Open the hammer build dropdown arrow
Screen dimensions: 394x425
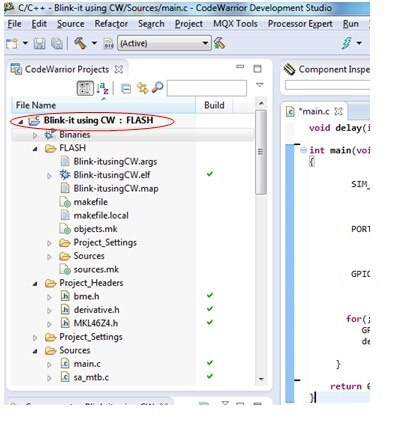[x=94, y=43]
